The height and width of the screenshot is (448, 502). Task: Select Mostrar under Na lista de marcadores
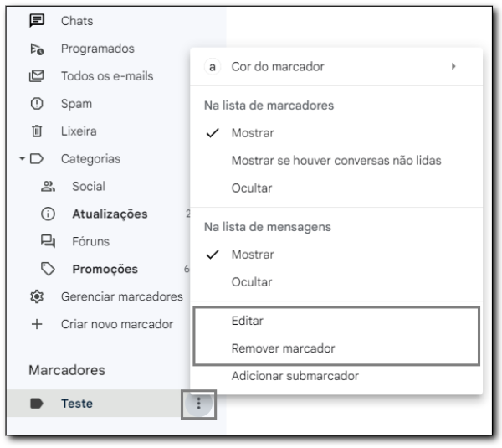pyautogui.click(x=336, y=133)
